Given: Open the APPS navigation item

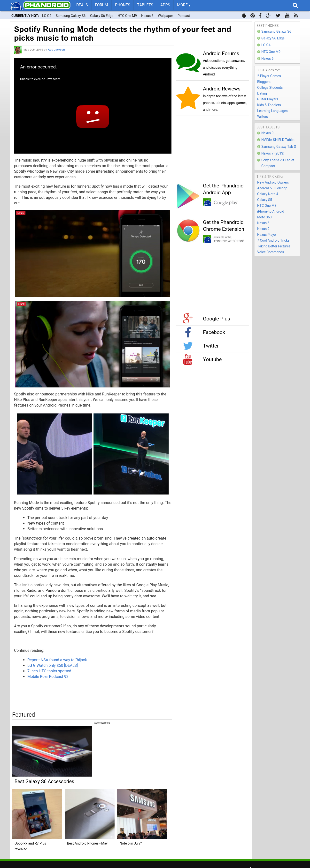Looking at the screenshot, I should coord(165,5).
